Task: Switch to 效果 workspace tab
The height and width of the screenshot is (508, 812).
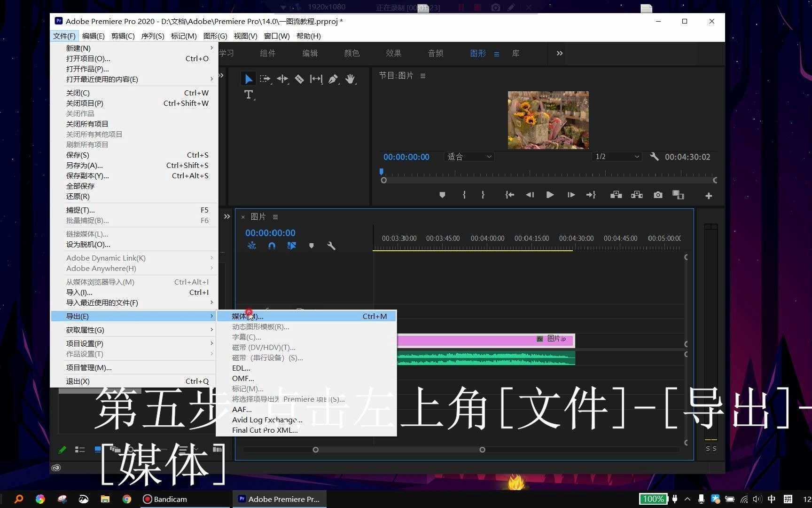Action: pyautogui.click(x=393, y=53)
